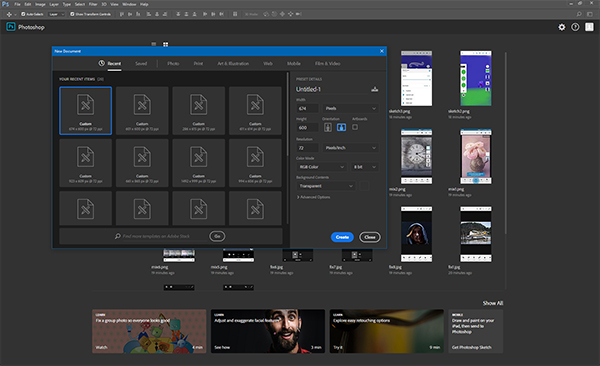Expand Advanced Options section

[x=313, y=197]
